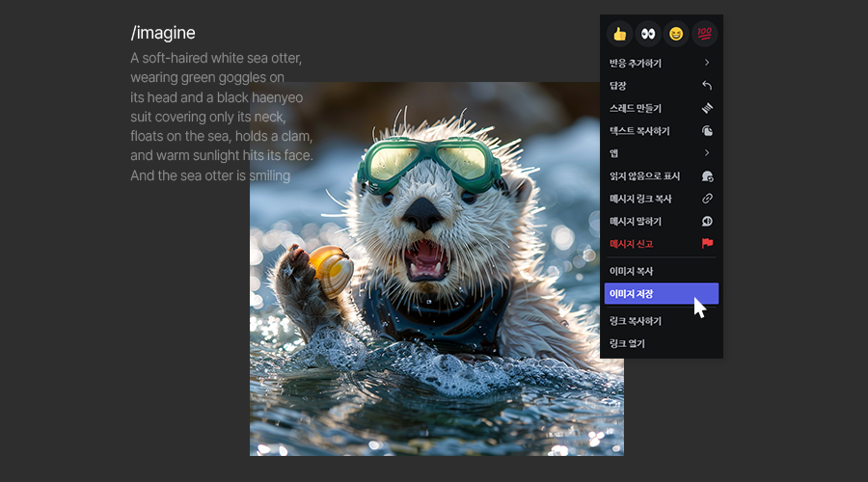Image resolution: width=868 pixels, height=482 pixels.
Task: React with the laughing face emoji
Action: [676, 34]
